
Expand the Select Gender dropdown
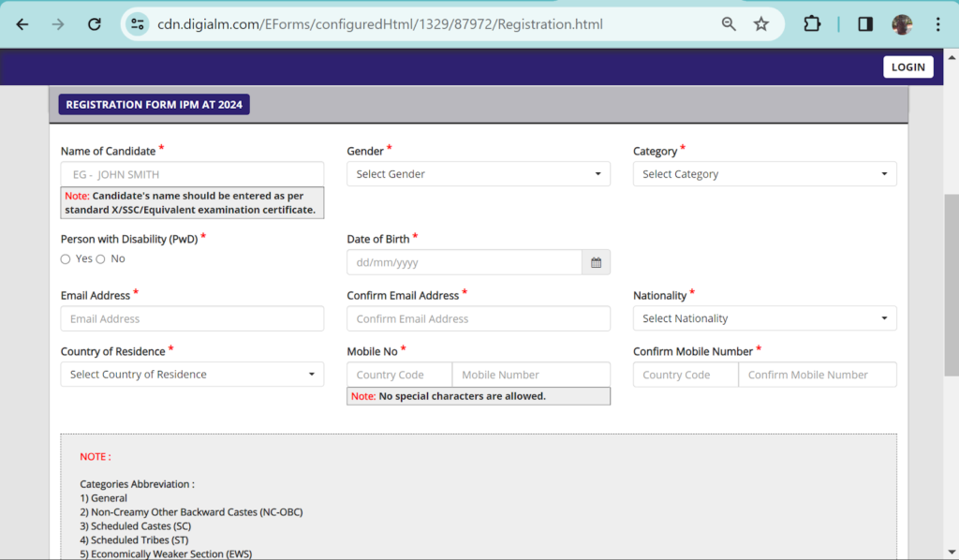tap(478, 174)
